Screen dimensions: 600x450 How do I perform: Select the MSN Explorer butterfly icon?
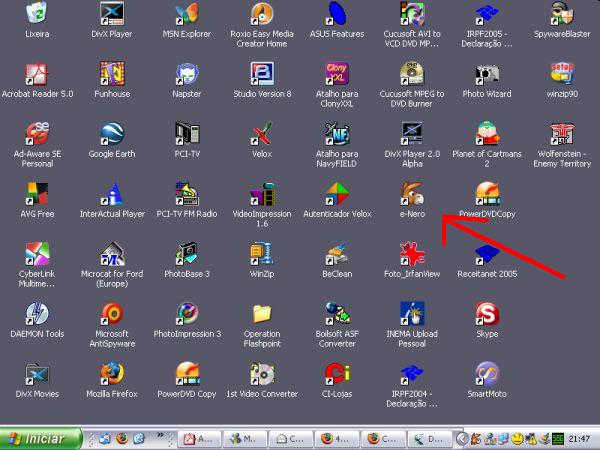pyautogui.click(x=187, y=13)
